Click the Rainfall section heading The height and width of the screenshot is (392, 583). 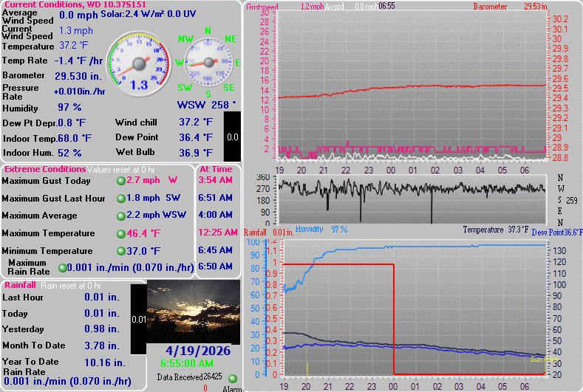pyautogui.click(x=20, y=285)
